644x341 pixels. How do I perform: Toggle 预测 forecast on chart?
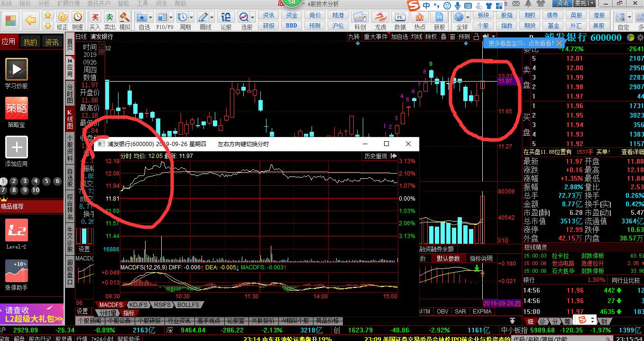pyautogui.click(x=464, y=37)
